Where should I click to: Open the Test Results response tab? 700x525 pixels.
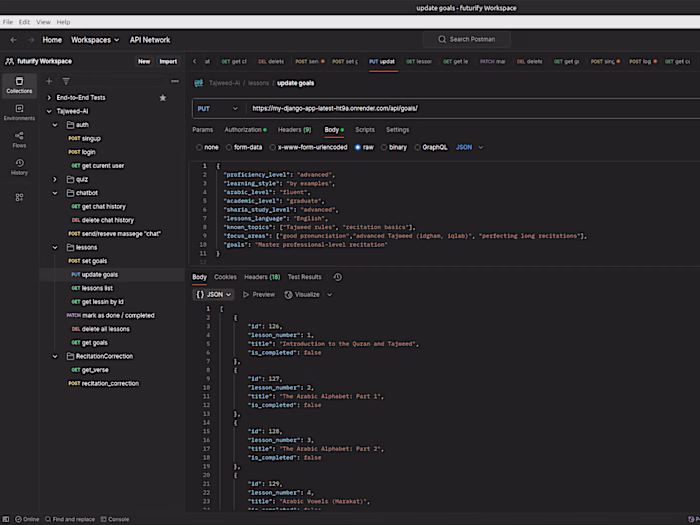[x=305, y=277]
